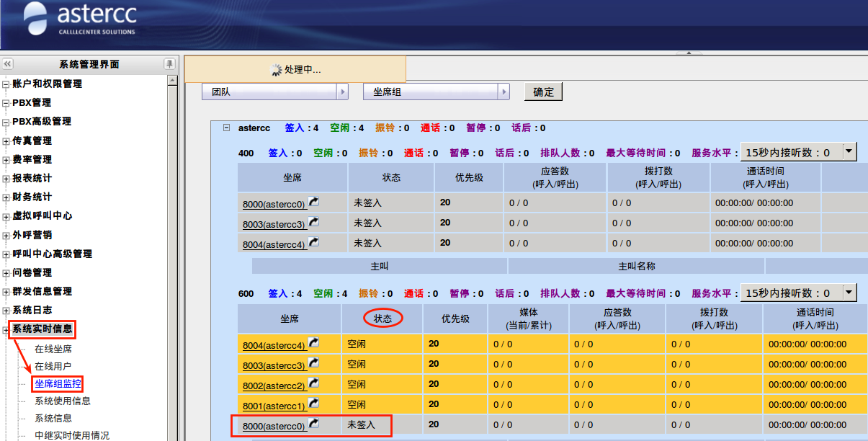Open service level dropdown for queue 400
This screenshot has width=868, height=441.
point(849,152)
